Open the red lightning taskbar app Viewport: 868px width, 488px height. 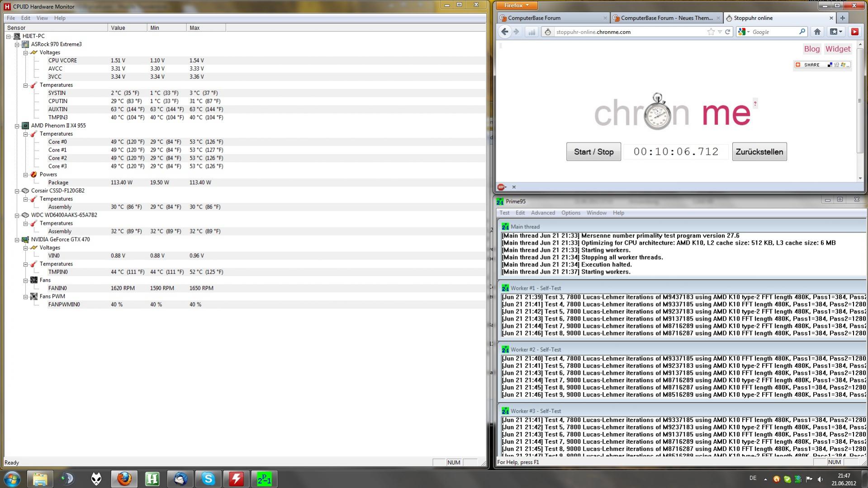click(x=237, y=479)
